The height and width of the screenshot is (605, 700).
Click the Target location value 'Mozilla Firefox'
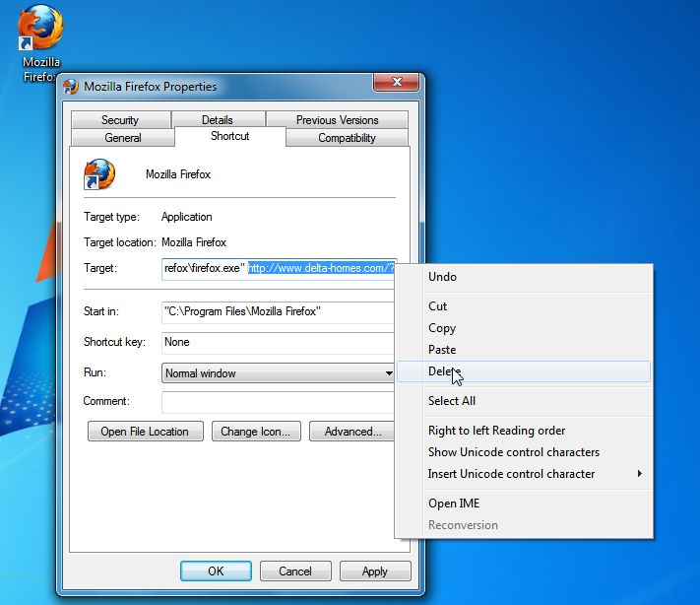(x=194, y=242)
